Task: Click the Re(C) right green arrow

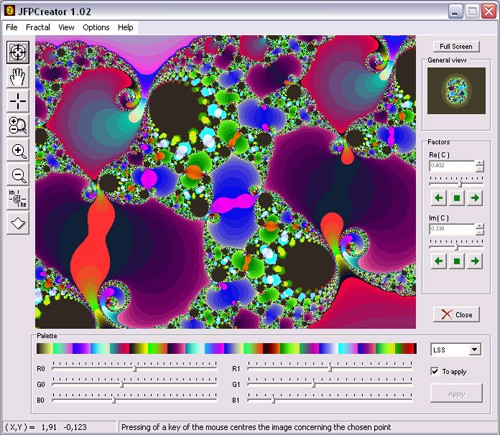Action: (x=475, y=198)
